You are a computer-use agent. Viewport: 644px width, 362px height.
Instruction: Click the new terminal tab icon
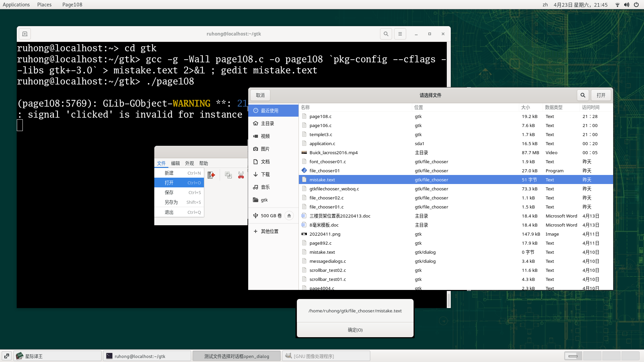25,34
